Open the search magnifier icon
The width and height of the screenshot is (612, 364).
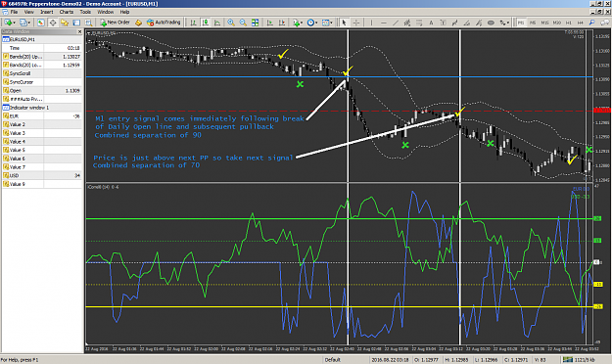point(592,23)
